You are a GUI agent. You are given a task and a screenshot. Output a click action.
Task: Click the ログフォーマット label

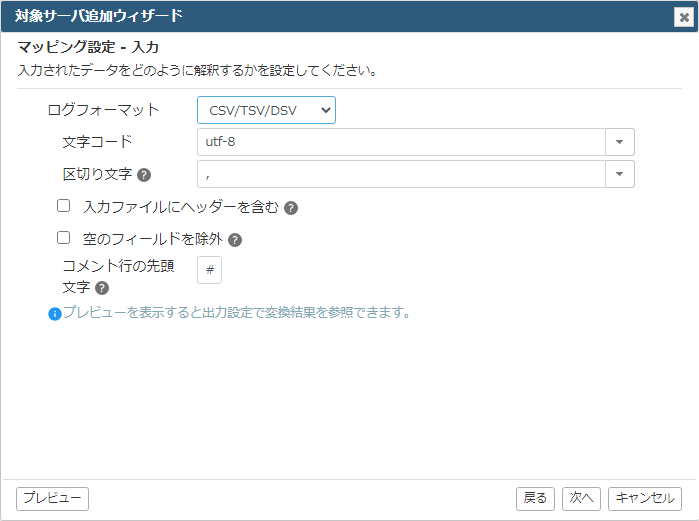[103, 110]
